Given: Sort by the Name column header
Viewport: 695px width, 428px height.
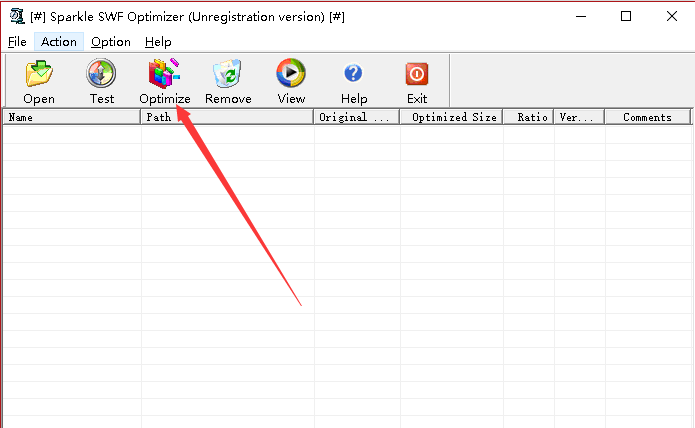Looking at the screenshot, I should pyautogui.click(x=72, y=117).
